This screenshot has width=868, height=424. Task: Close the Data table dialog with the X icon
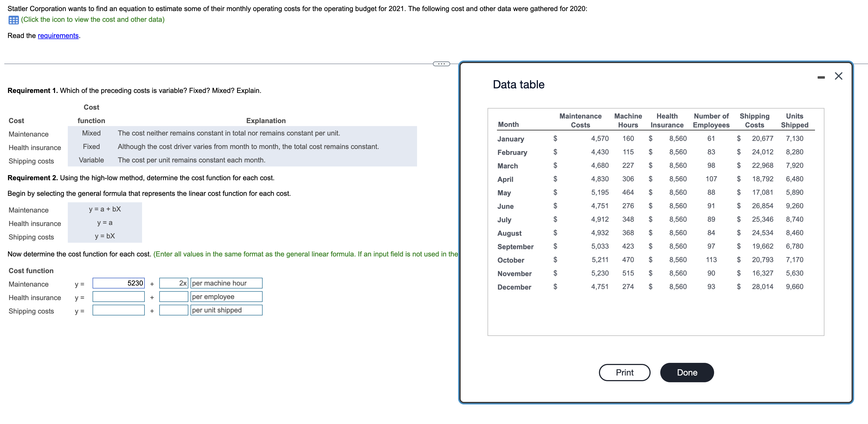pyautogui.click(x=839, y=76)
